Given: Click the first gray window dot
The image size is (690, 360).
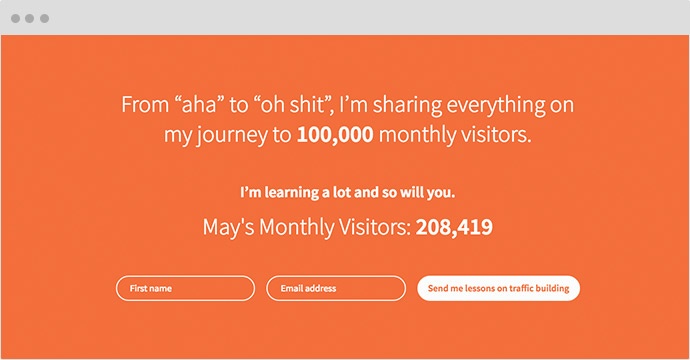Looking at the screenshot, I should [x=15, y=18].
